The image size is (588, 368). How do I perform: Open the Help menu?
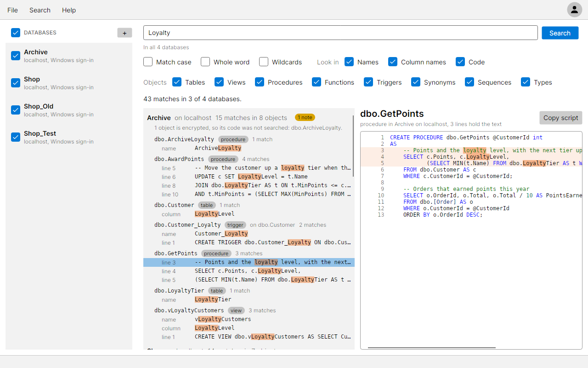tap(69, 10)
